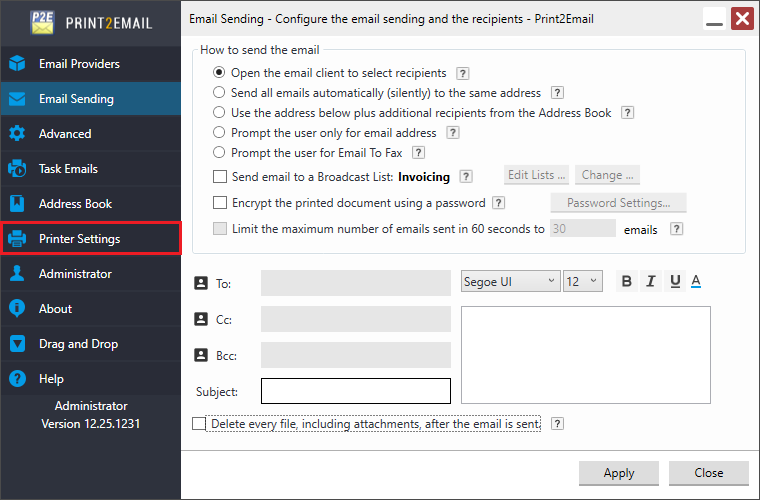Open Printer Settings in the sidebar
The width and height of the screenshot is (760, 500).
pyautogui.click(x=91, y=239)
